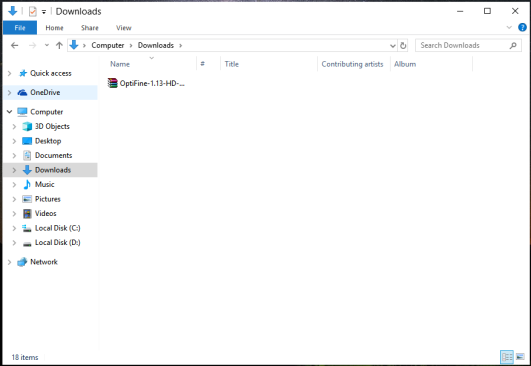Expand the Local Disk (C:) node
This screenshot has width=531, height=366.
(x=14, y=228)
